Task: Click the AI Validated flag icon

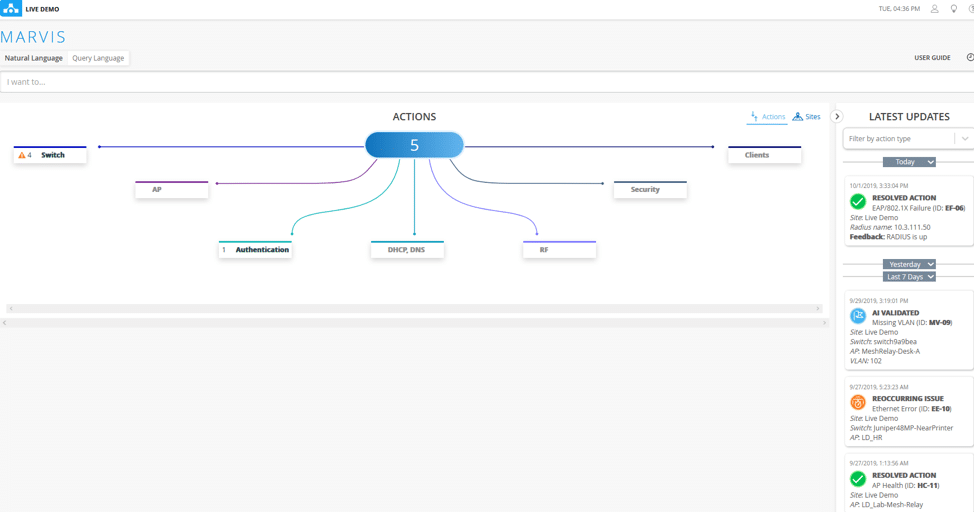Action: point(857,316)
